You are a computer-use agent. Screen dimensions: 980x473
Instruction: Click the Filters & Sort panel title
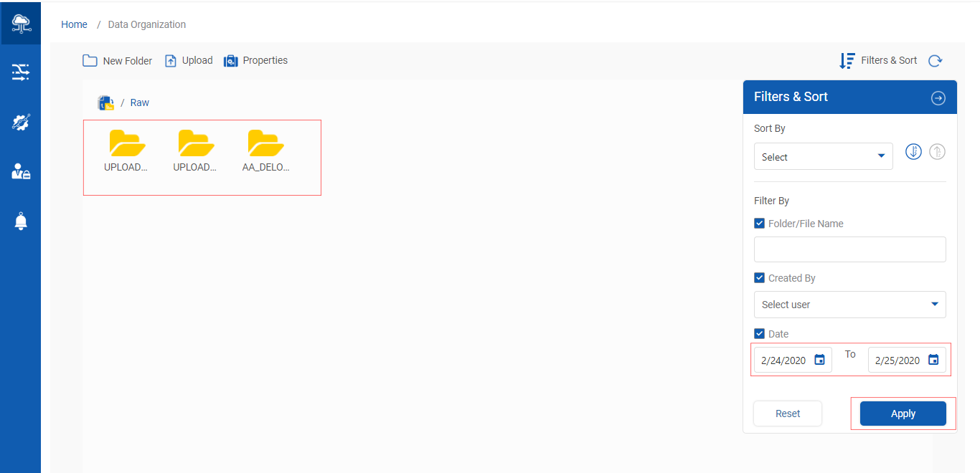point(791,97)
